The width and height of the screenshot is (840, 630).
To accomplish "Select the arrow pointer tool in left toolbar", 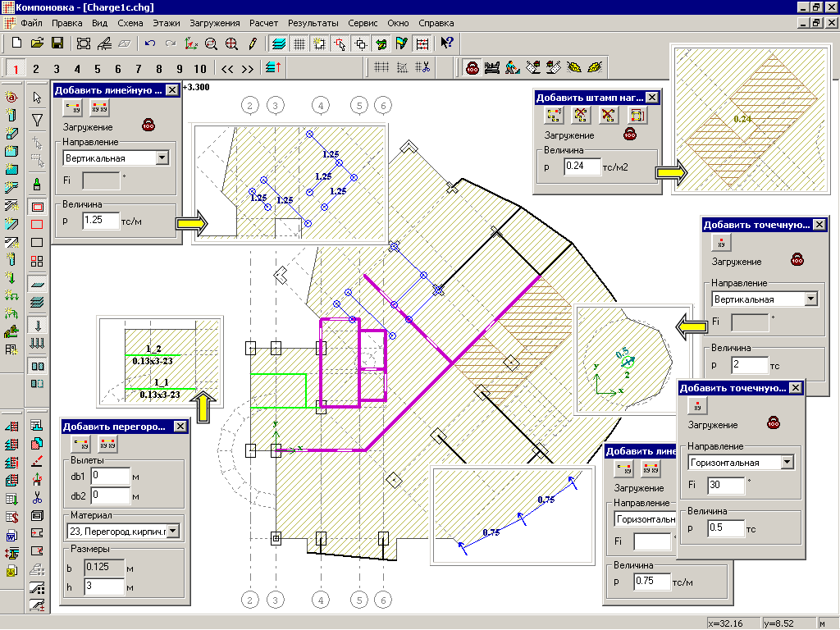I will (37, 98).
